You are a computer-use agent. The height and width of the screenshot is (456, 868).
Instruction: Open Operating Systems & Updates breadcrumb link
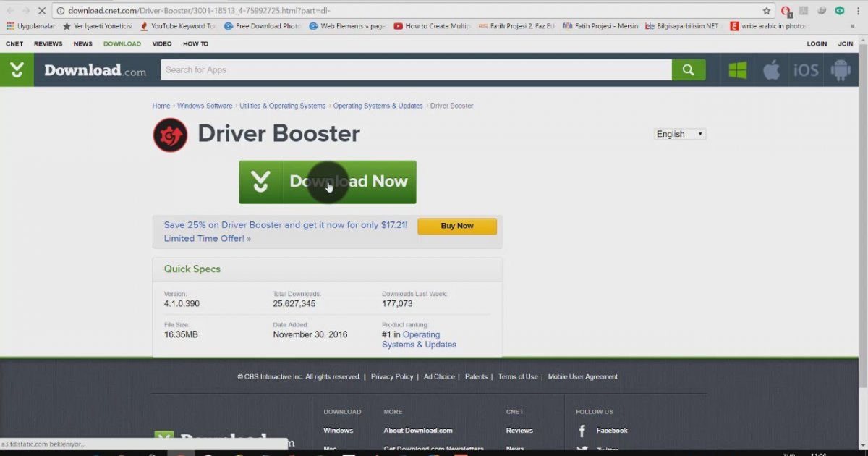(x=378, y=106)
